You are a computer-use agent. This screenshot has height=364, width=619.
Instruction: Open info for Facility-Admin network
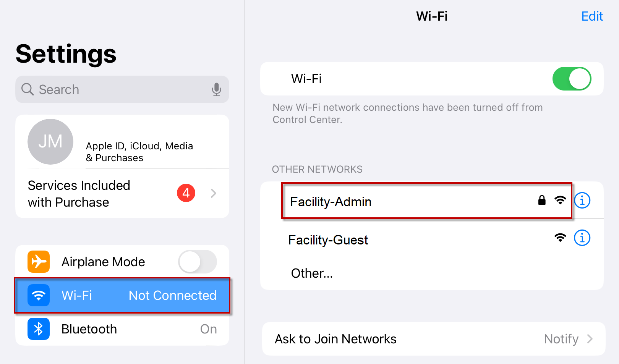[582, 200]
